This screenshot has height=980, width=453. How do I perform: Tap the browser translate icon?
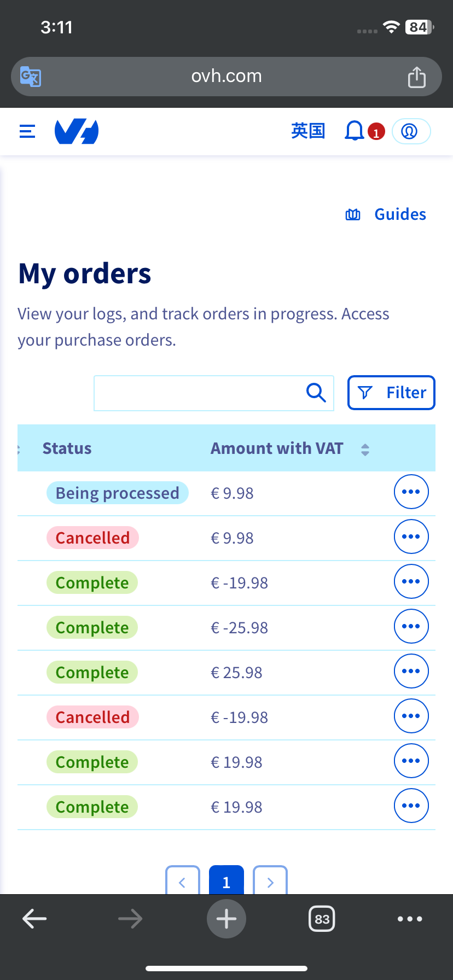[31, 77]
